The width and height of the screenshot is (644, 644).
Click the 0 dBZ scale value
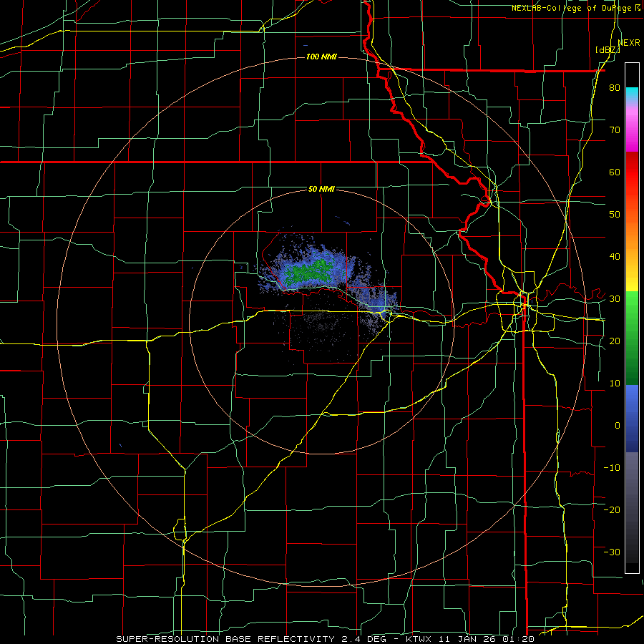(x=618, y=426)
